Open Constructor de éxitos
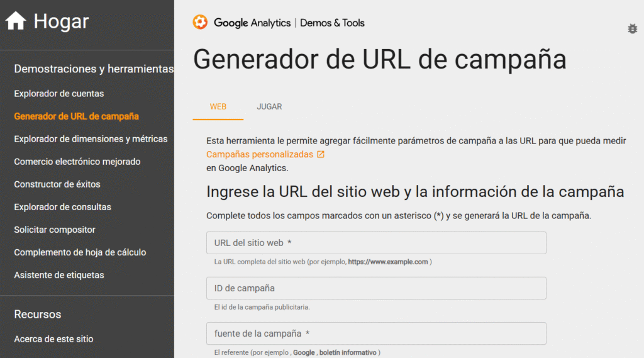644x358 pixels. click(57, 184)
